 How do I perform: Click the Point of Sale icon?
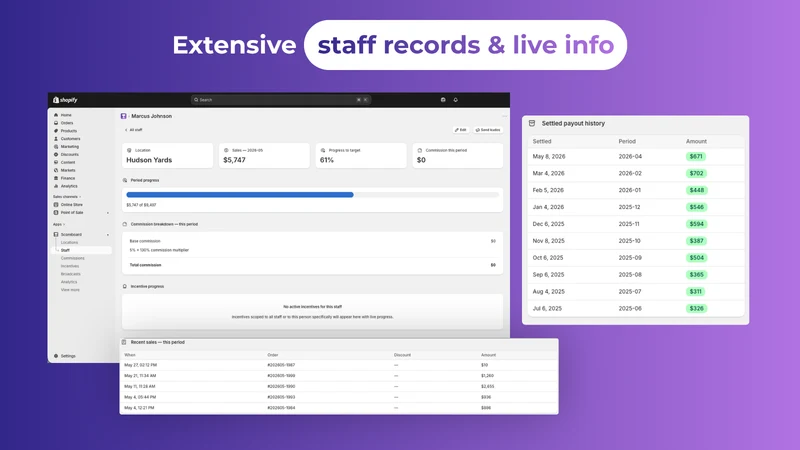(56, 213)
